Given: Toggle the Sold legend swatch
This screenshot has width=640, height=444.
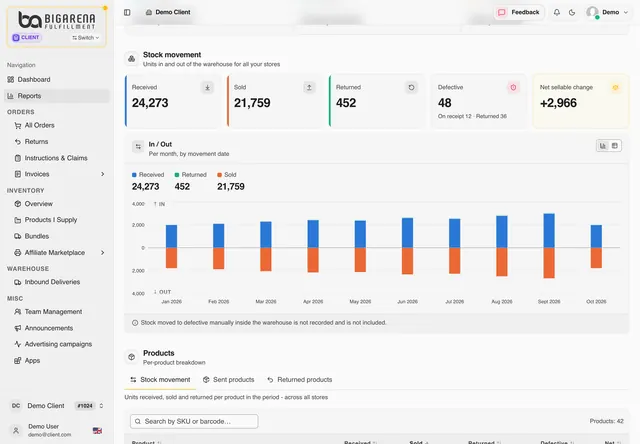Looking at the screenshot, I should [x=220, y=175].
